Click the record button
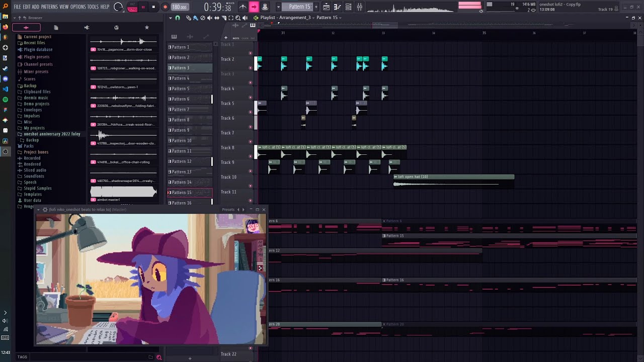The width and height of the screenshot is (644, 362). point(165,7)
